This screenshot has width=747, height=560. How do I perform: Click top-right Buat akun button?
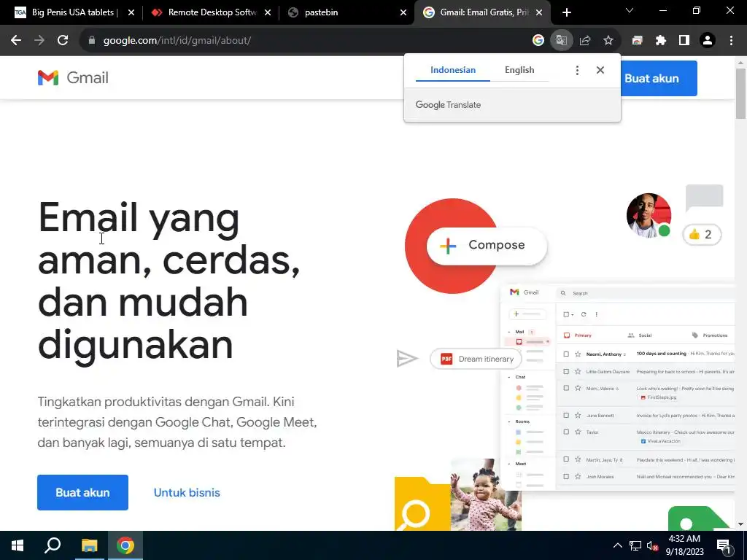pos(659,78)
